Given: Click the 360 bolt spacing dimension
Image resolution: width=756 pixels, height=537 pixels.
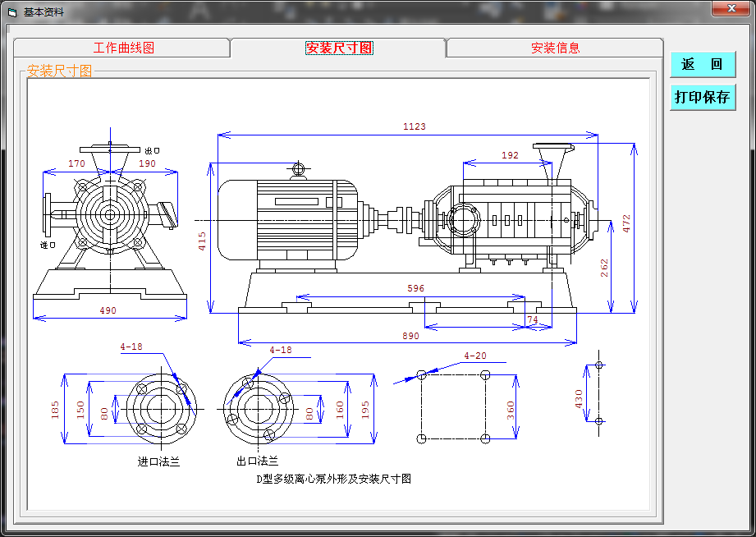Looking at the screenshot, I should click(x=511, y=410).
